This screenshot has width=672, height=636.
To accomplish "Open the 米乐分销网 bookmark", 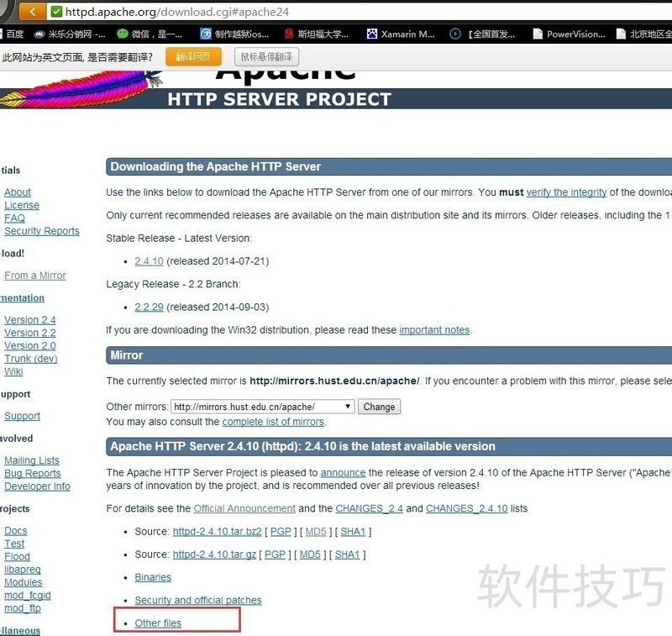I will (70, 34).
